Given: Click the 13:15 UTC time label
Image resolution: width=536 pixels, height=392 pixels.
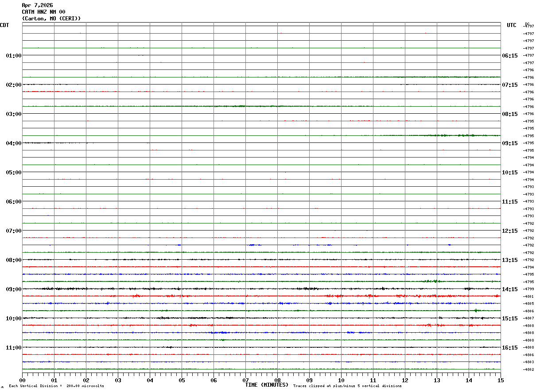Looking at the screenshot, I should pos(510,260).
